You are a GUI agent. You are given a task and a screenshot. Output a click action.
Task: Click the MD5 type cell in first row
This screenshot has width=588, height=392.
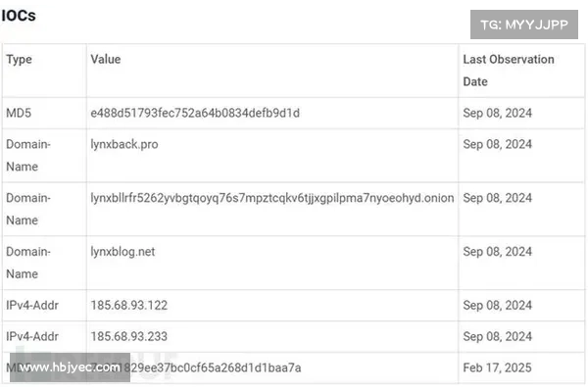pos(19,113)
